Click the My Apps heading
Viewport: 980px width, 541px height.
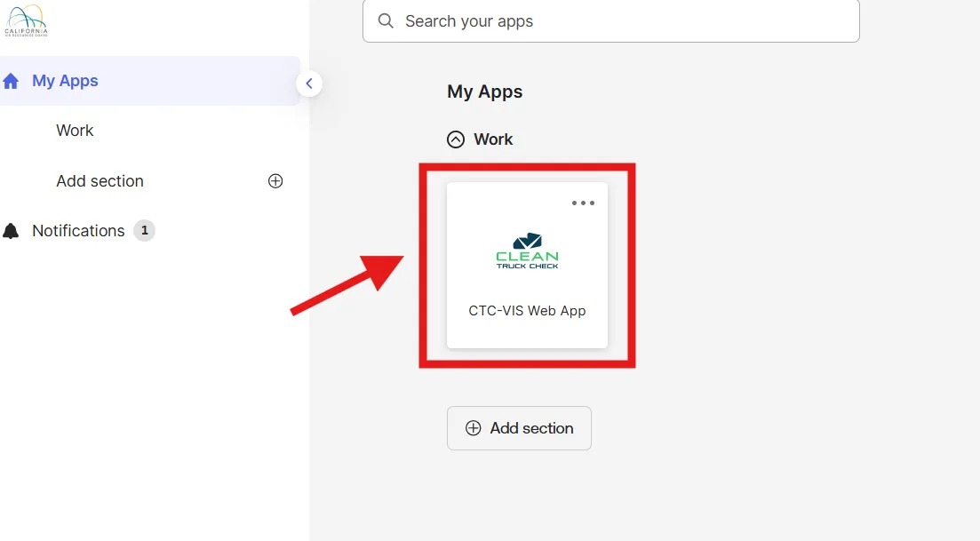(x=484, y=91)
